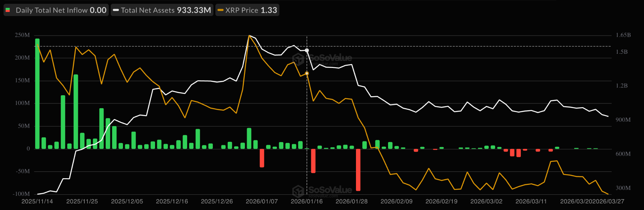
Task: Click the 2026/01/16 date axis label
Action: (307, 202)
